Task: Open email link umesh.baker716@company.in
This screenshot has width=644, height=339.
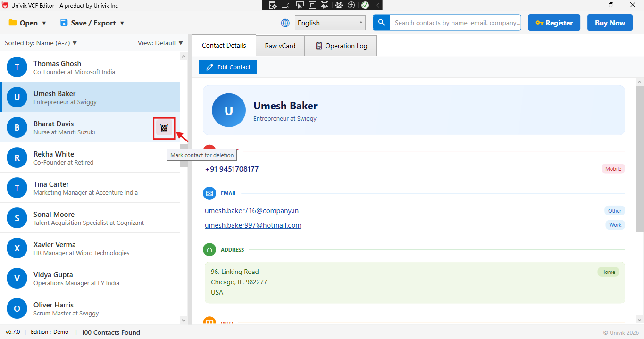Action: coord(251,211)
